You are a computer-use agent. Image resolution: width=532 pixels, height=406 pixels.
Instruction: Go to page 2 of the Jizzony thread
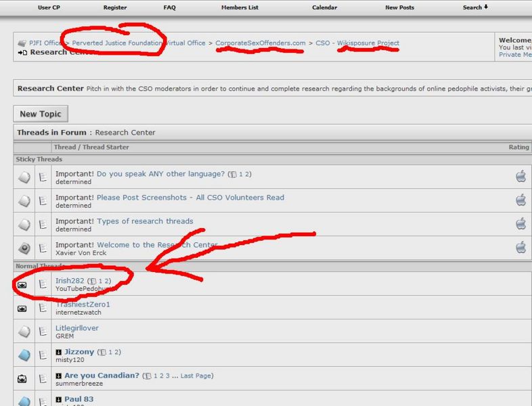coord(118,352)
